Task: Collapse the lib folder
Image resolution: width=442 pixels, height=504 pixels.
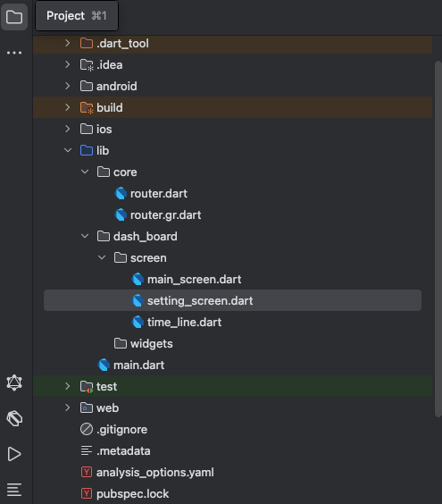Action: tap(68, 150)
